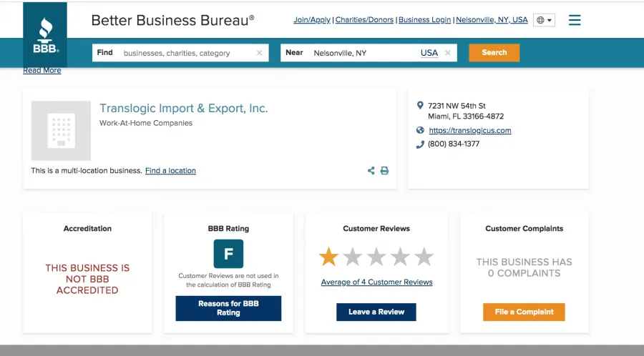Click the File a Complaint button
The height and width of the screenshot is (356, 644).
(524, 312)
